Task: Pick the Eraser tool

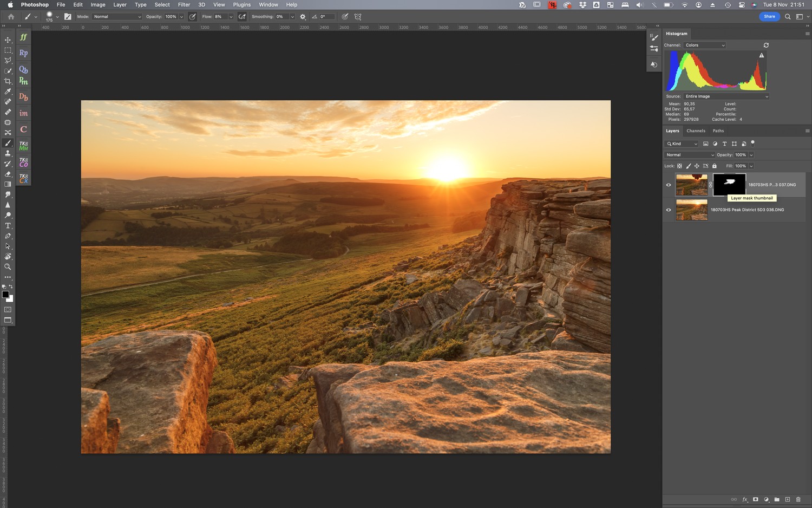Action: coord(8,174)
